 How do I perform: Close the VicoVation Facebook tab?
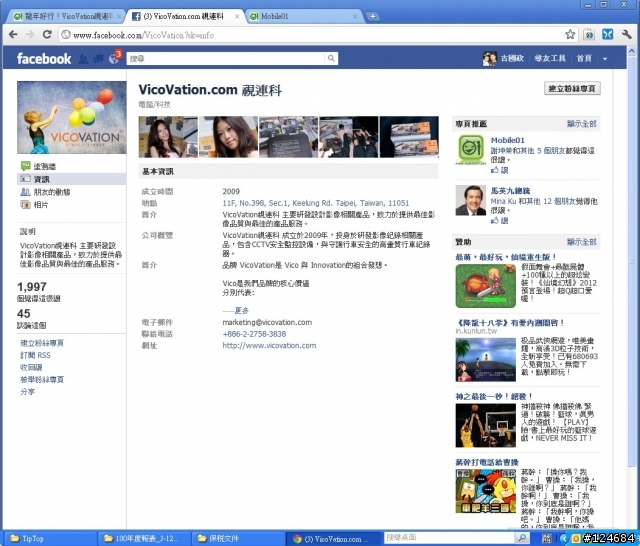coord(237,16)
